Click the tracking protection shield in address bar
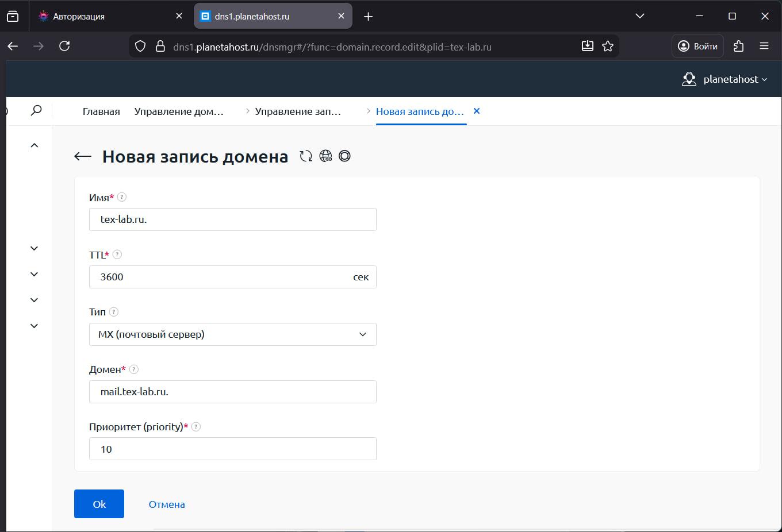782x532 pixels. 140,46
